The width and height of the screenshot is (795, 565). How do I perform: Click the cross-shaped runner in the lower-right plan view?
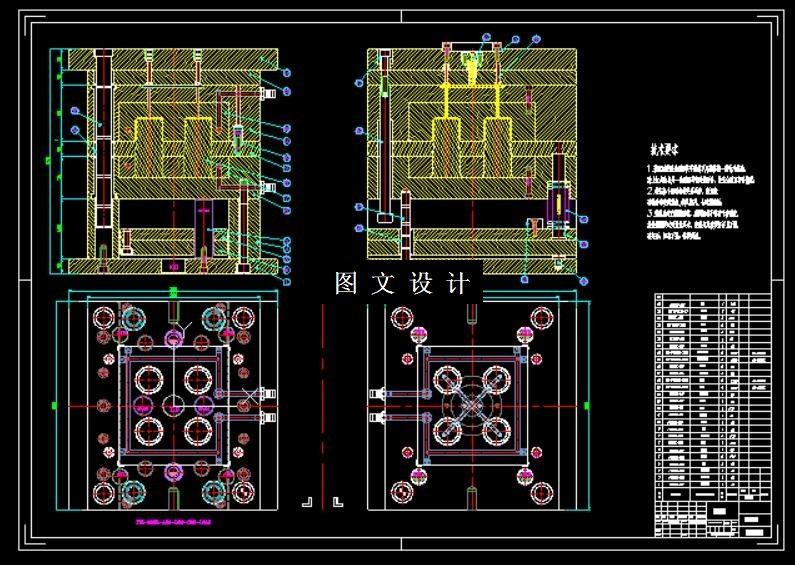pyautogui.click(x=473, y=406)
